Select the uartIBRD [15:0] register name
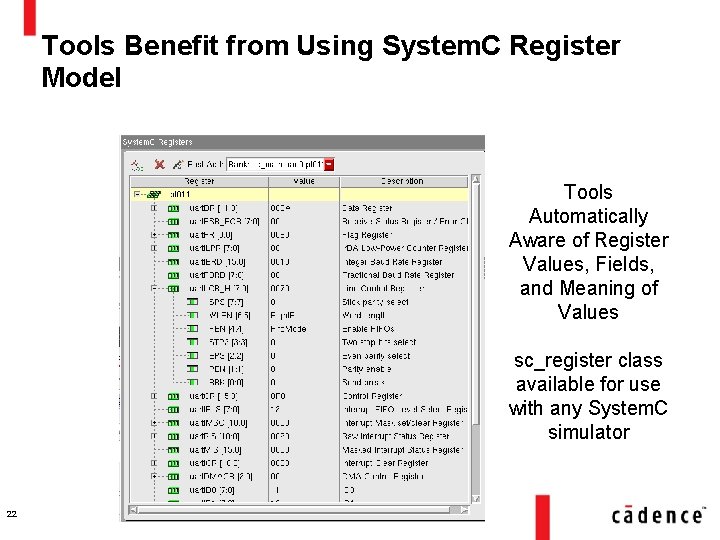Screen dimensions: 720x540 [217, 262]
